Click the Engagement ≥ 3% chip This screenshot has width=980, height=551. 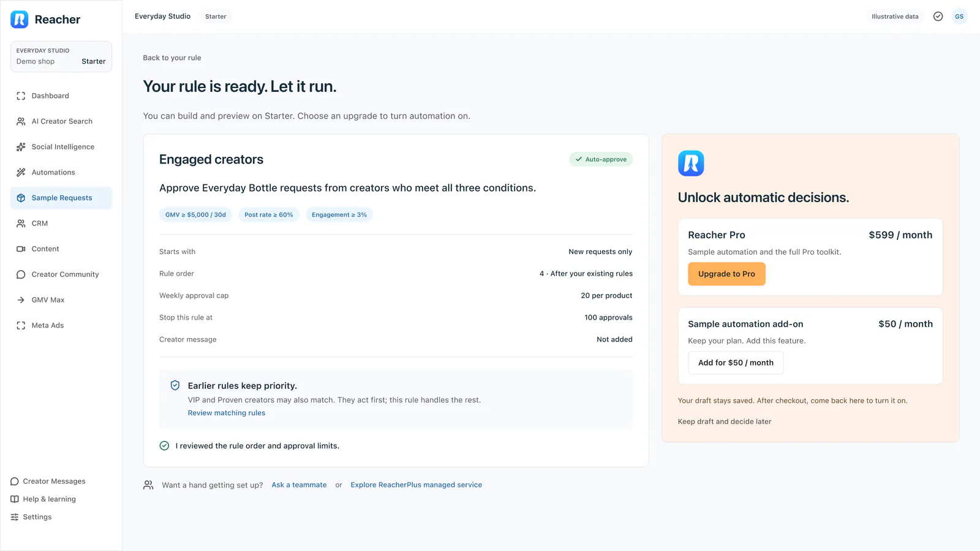coord(339,215)
